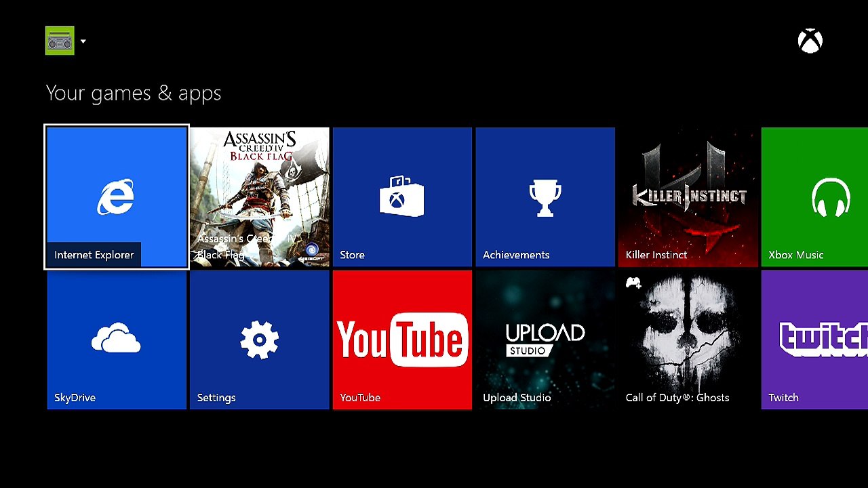Image resolution: width=868 pixels, height=488 pixels.
Task: Select the Achievements trophy icon
Action: (545, 198)
